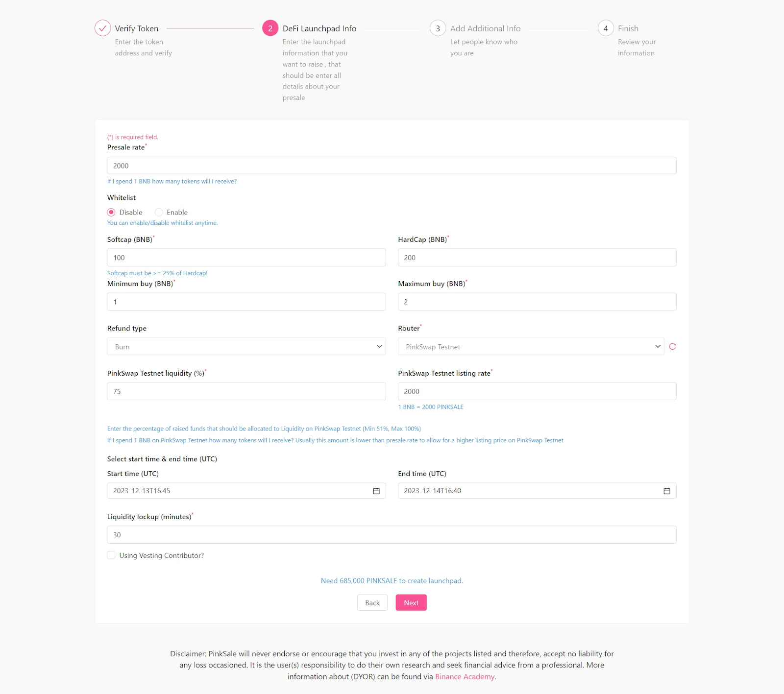Click the Verify Token checkmark step icon
The width and height of the screenshot is (784, 694).
pyautogui.click(x=102, y=28)
